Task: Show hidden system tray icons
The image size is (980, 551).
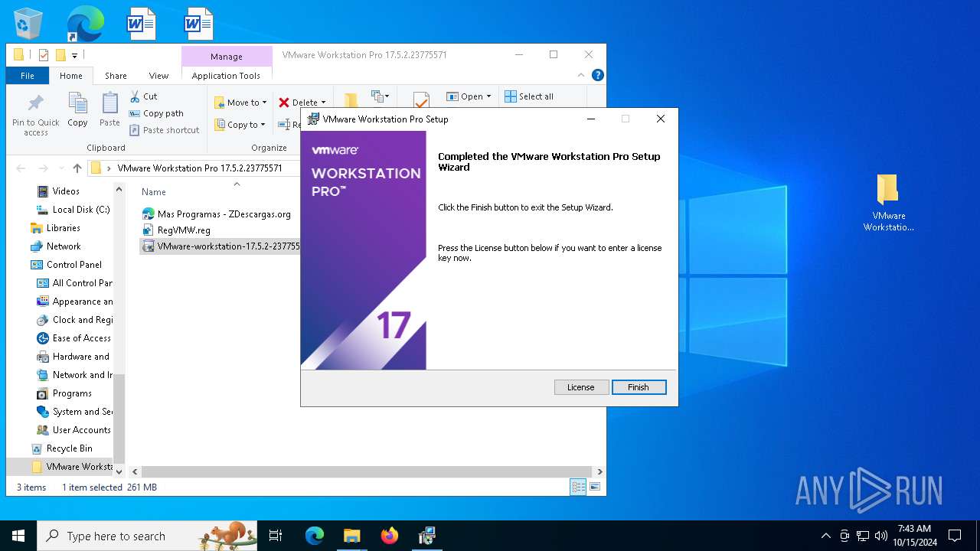Action: click(825, 536)
